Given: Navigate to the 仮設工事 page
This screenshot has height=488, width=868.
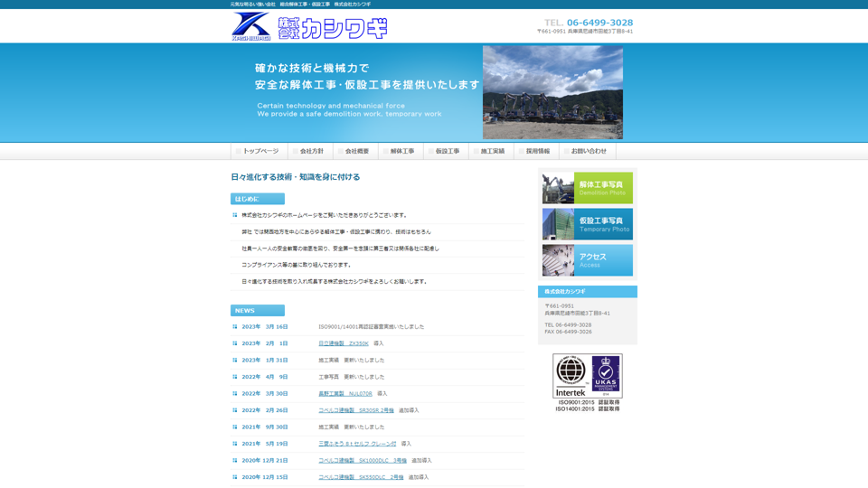Looking at the screenshot, I should [x=446, y=151].
